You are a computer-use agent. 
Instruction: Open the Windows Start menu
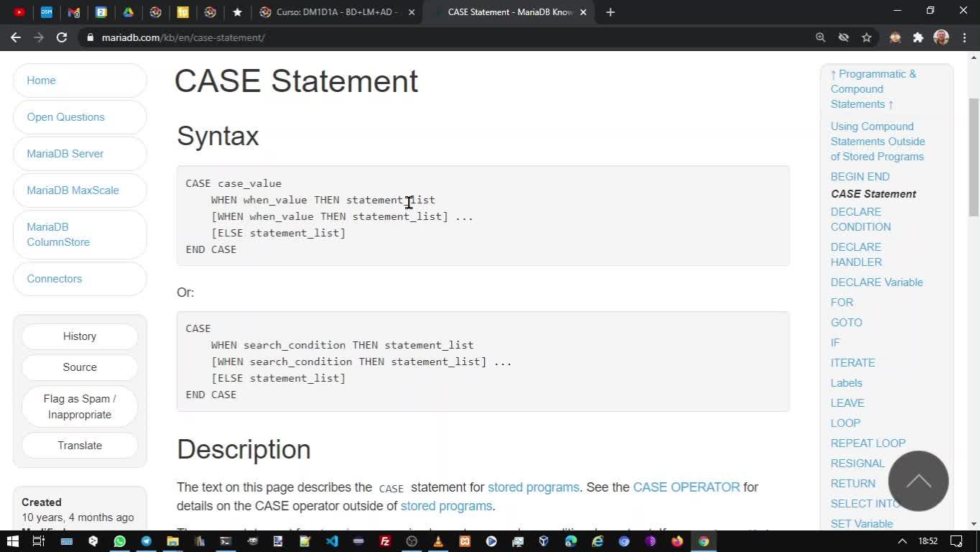point(12,541)
